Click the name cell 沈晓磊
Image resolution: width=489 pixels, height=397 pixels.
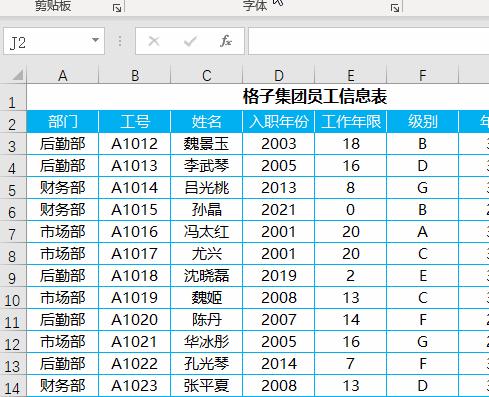tap(207, 276)
